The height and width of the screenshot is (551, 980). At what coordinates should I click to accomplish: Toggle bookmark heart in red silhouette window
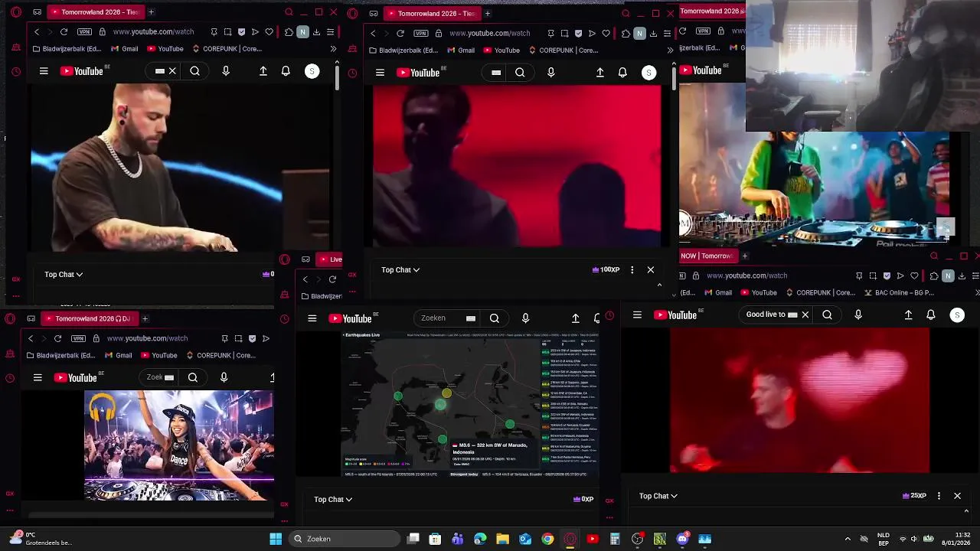coord(606,34)
